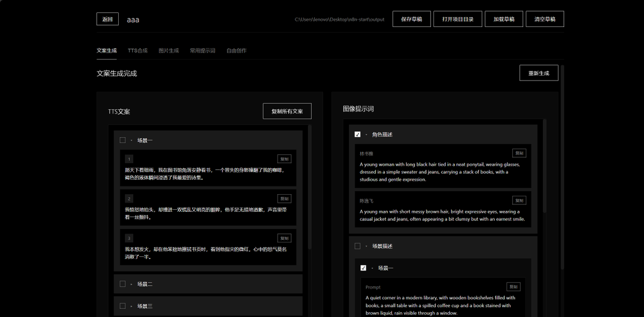Click TTS text starting 我愤怒地抬头

coord(206,213)
